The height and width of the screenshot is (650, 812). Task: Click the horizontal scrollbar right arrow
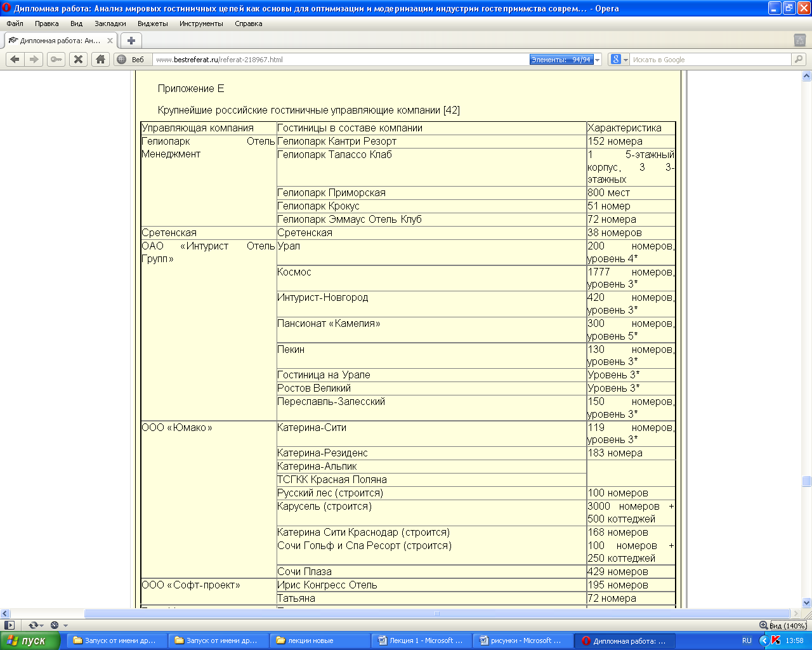pyautogui.click(x=796, y=613)
